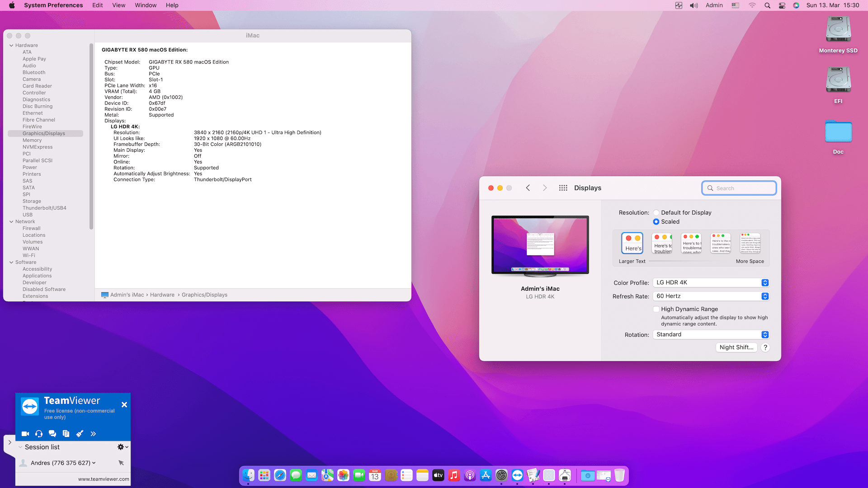Click the Safari icon in the Dock
Screen dimensions: 868x488
[280, 475]
